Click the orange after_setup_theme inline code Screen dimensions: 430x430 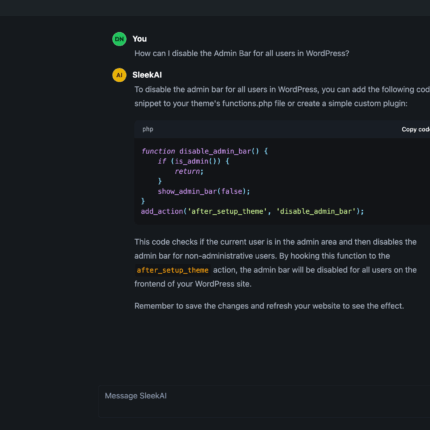pos(172,270)
